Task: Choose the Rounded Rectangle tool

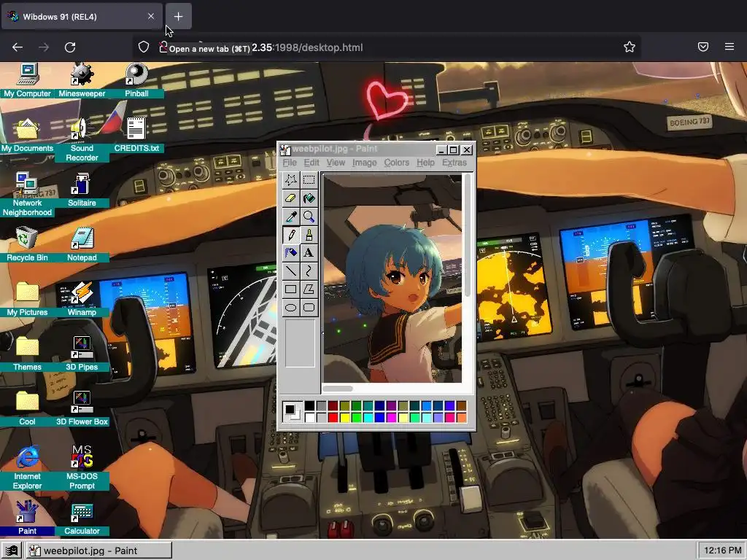Action: [309, 308]
